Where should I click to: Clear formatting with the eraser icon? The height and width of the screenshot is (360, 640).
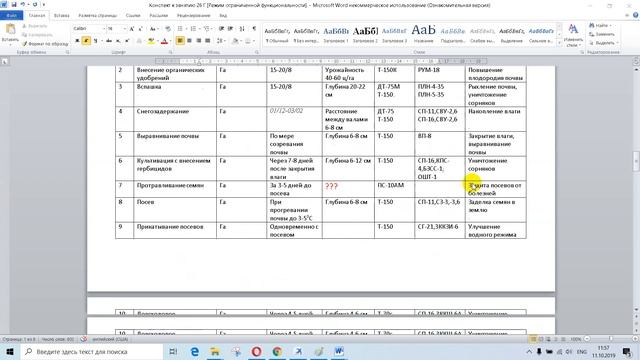(168, 29)
